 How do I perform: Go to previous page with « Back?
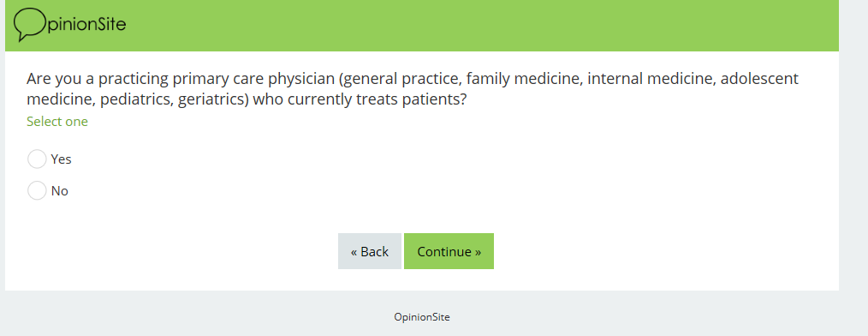370,251
